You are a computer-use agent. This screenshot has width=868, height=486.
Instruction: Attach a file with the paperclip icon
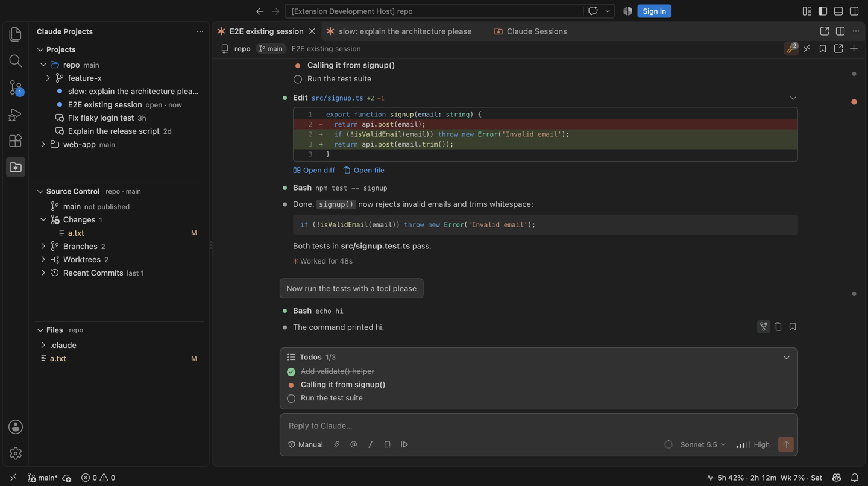point(337,444)
